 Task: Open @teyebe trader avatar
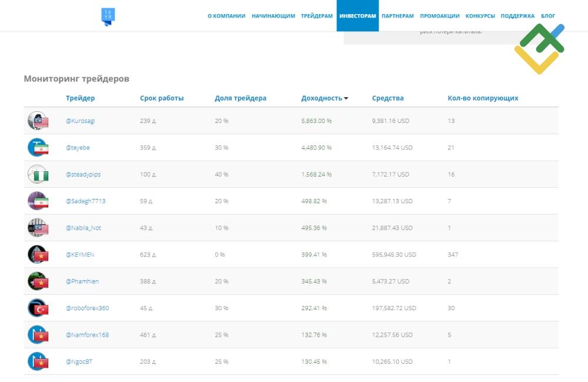pos(38,148)
